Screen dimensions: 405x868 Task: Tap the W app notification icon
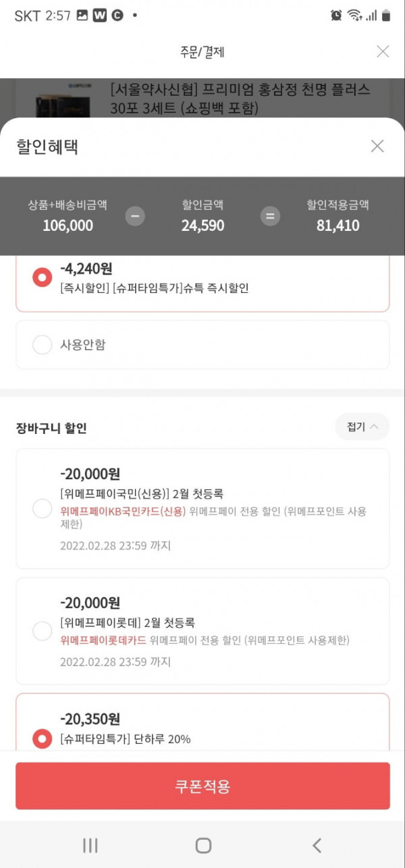tap(100, 15)
